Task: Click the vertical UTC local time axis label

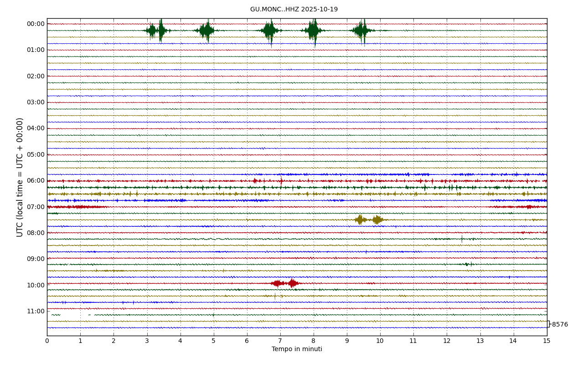Action: tap(20, 177)
